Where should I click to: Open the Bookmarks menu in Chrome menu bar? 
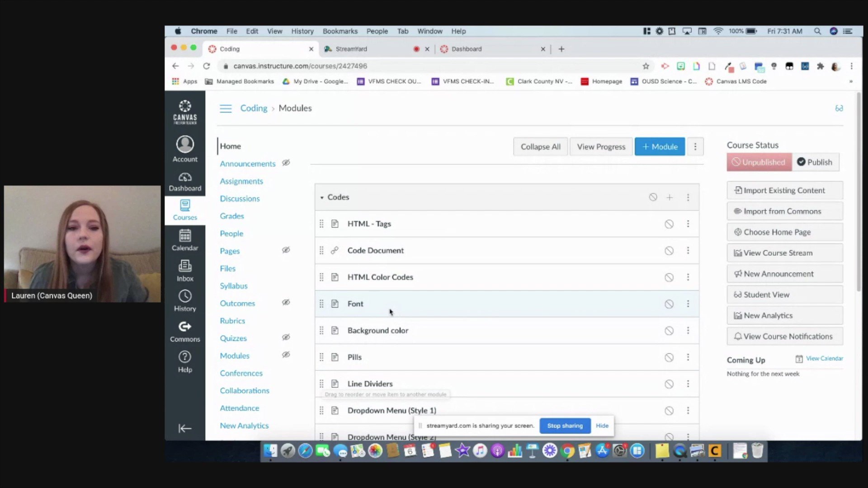click(x=340, y=31)
